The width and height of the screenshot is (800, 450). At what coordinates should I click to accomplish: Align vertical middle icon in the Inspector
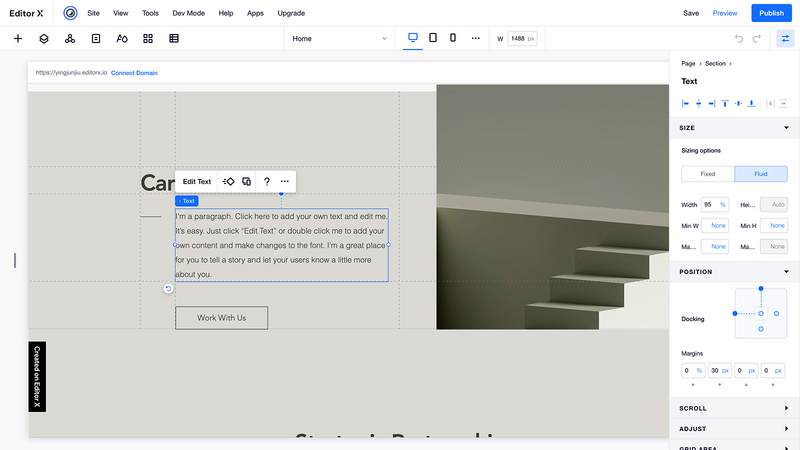(x=738, y=104)
